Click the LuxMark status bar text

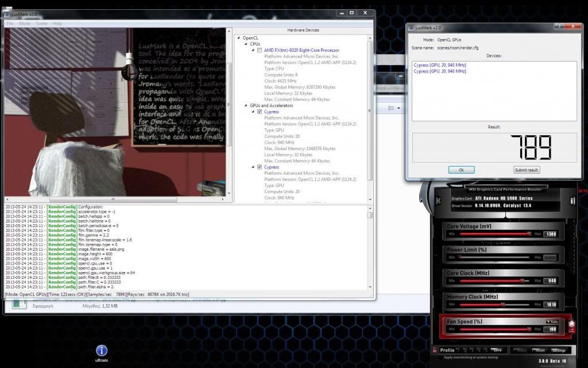click(x=97, y=294)
